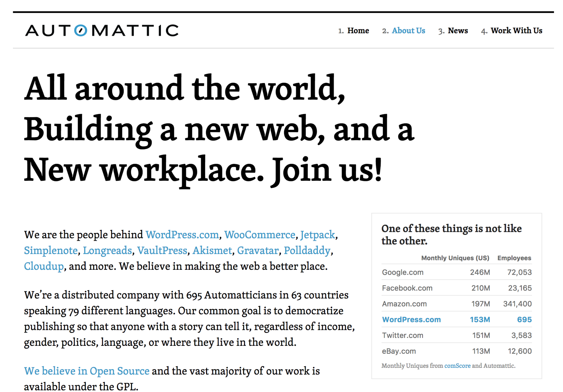Open the Longreads link
The height and width of the screenshot is (392, 563).
pyautogui.click(x=107, y=250)
